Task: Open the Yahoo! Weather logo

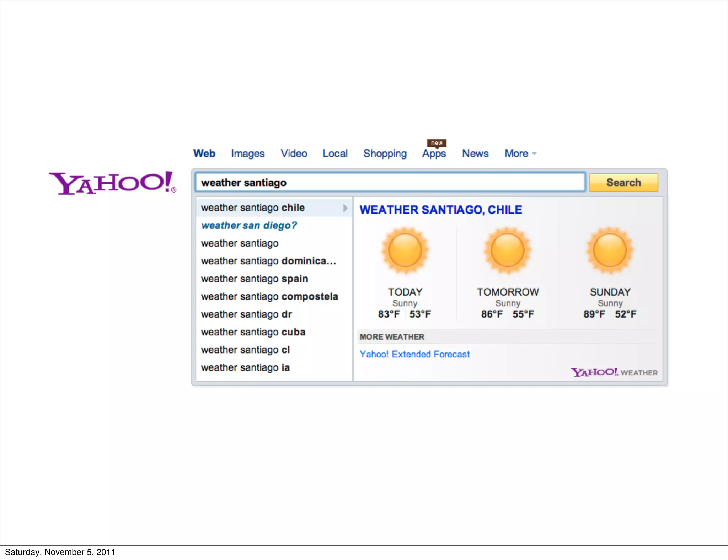Action: pos(614,372)
